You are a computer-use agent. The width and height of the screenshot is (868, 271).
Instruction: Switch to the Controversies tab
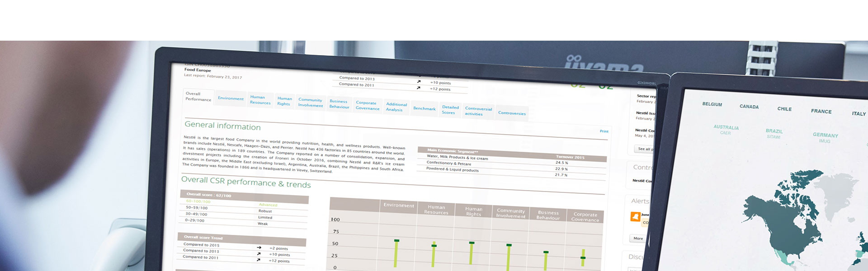point(512,113)
